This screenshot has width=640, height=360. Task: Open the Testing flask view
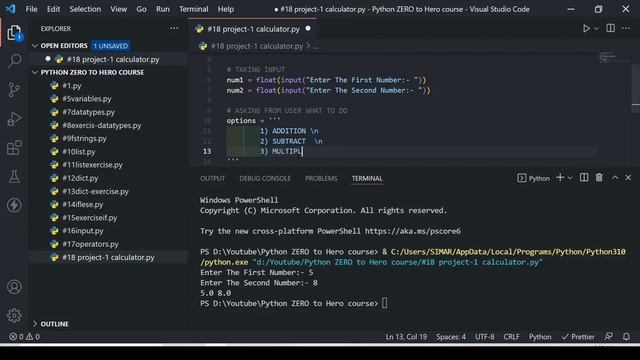(x=14, y=176)
